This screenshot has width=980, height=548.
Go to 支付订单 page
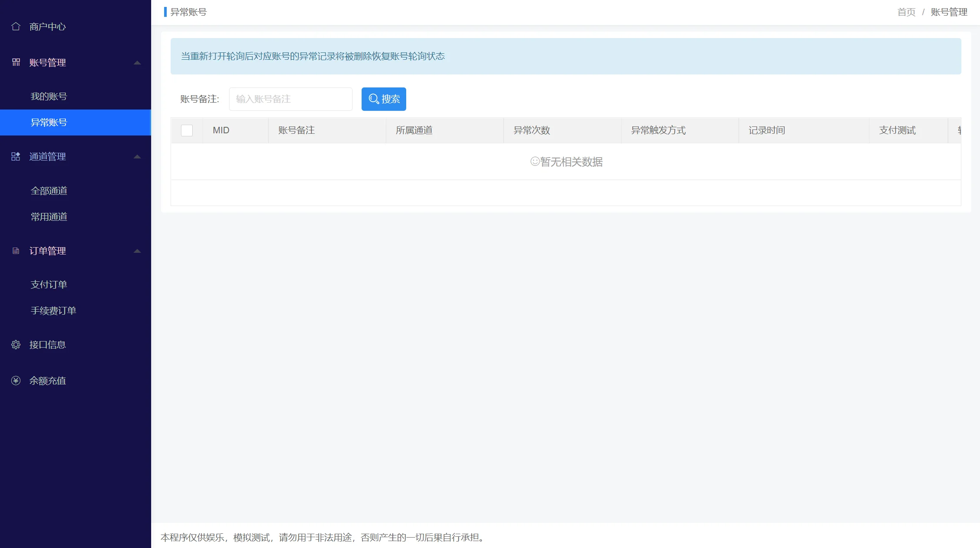(x=49, y=284)
